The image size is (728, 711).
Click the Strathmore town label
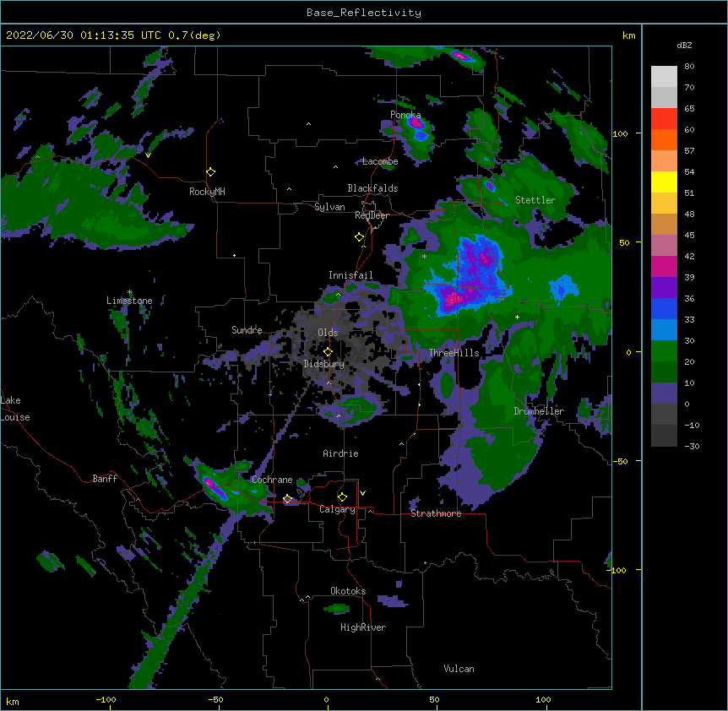pyautogui.click(x=436, y=513)
